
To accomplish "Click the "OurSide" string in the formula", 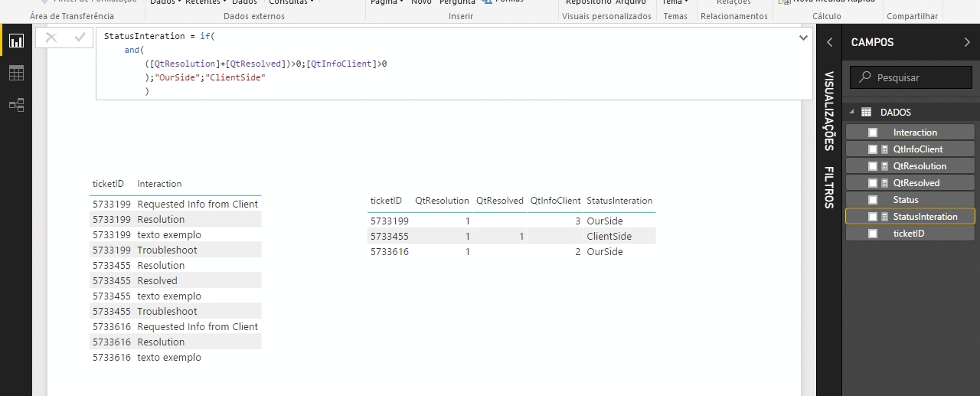I will click(176, 77).
